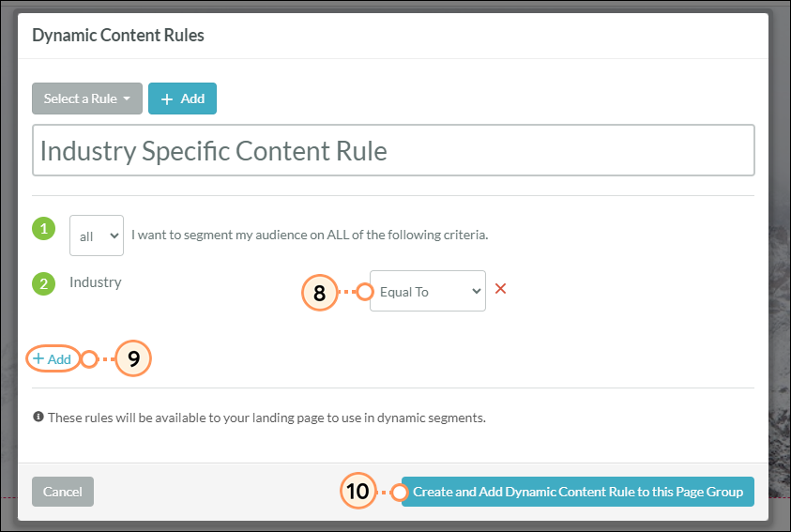Open the Select a Rule dropdown
The image size is (791, 532).
click(x=86, y=99)
